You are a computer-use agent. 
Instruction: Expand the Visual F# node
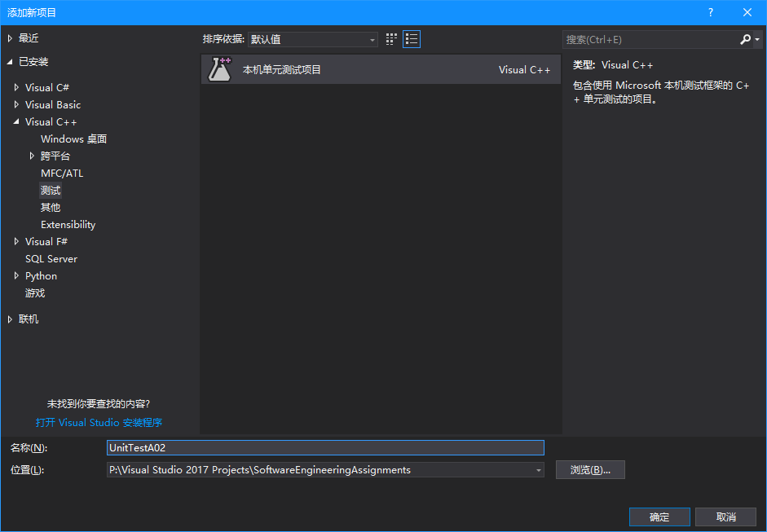[x=16, y=241]
